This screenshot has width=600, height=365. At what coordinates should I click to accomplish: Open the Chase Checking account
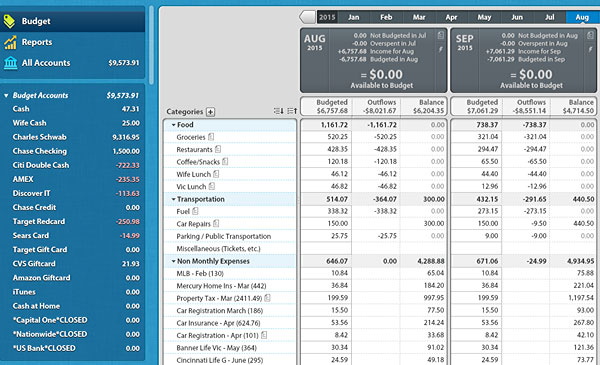73,151
